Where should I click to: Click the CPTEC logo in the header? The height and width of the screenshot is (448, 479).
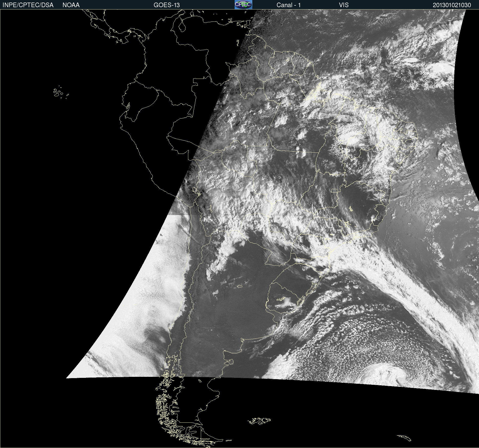click(243, 5)
